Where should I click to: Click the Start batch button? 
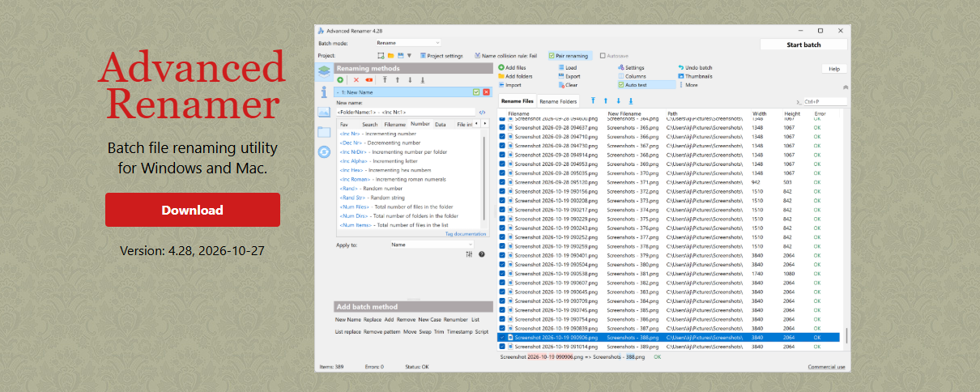[x=804, y=45]
